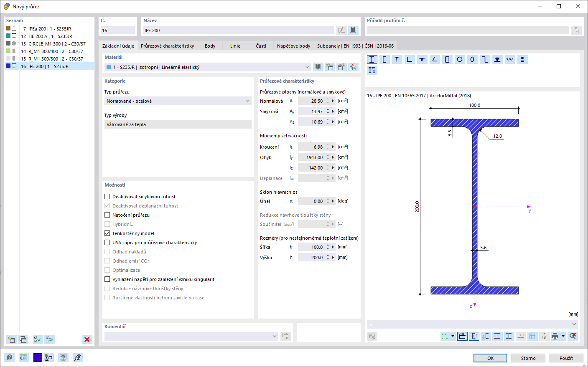Open the section library next to the name
588x367 pixels.
353,30
